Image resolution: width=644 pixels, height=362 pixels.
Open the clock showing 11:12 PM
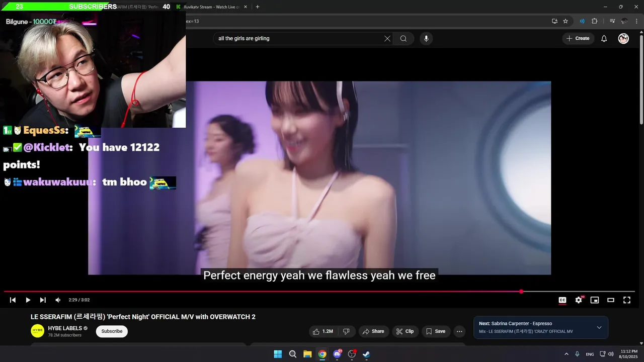(x=629, y=354)
